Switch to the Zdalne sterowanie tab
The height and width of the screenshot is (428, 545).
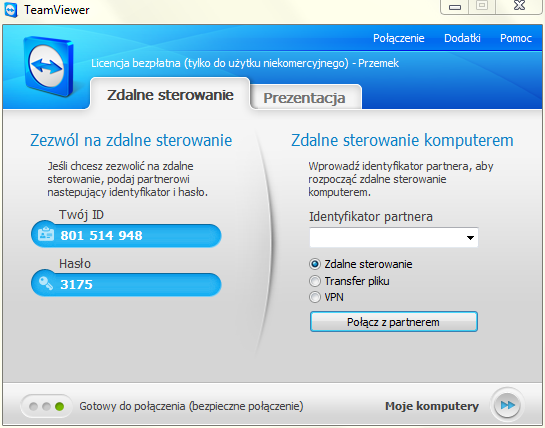coord(170,95)
